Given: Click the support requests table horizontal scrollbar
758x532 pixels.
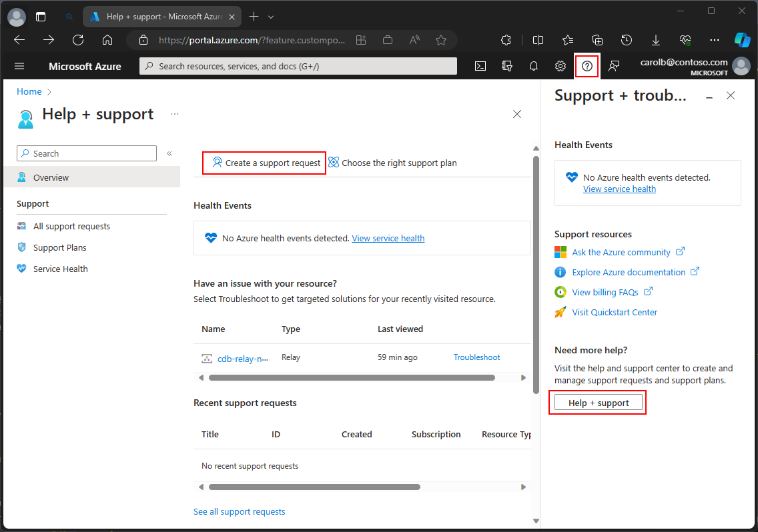Looking at the screenshot, I should pyautogui.click(x=314, y=487).
